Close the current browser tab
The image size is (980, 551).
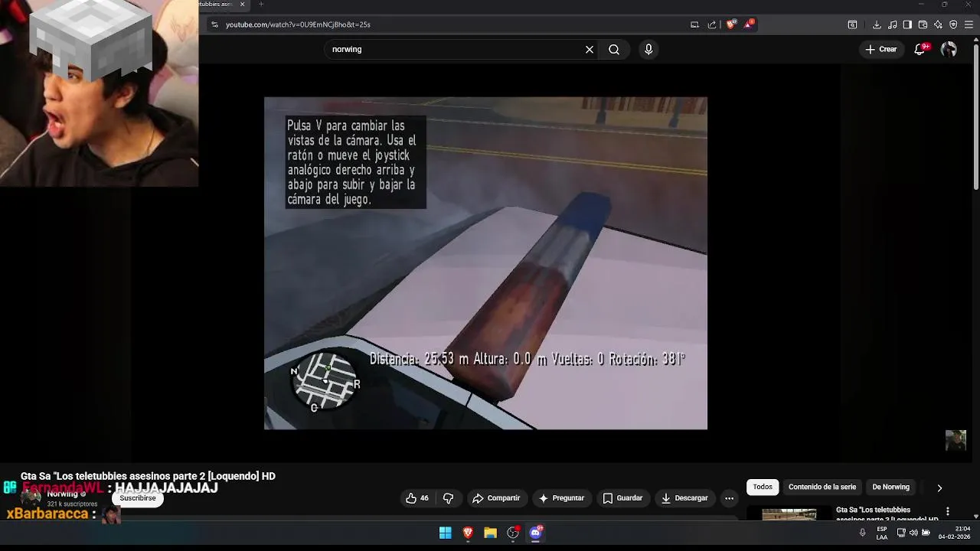[x=243, y=5]
